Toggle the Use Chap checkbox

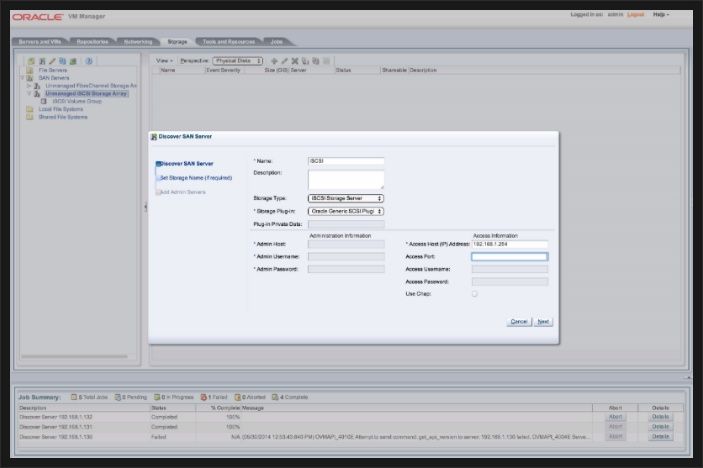tap(474, 294)
